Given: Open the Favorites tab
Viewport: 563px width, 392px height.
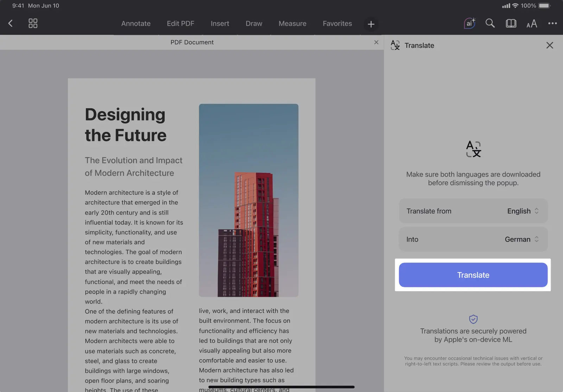Looking at the screenshot, I should click(337, 24).
